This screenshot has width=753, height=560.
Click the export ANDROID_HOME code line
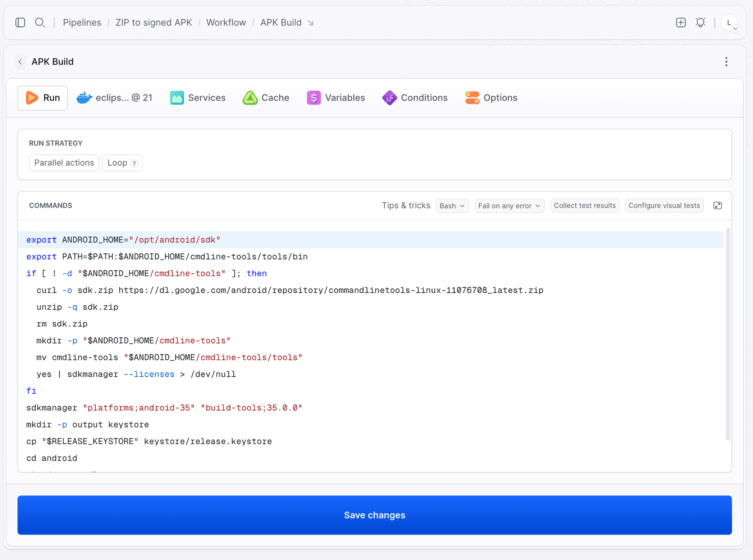(x=371, y=240)
